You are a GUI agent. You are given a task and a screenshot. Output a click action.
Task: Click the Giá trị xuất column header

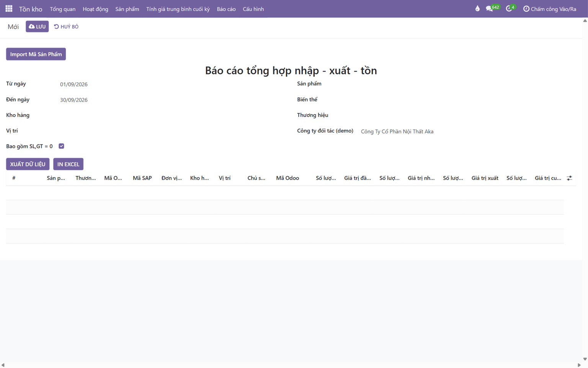pos(485,178)
